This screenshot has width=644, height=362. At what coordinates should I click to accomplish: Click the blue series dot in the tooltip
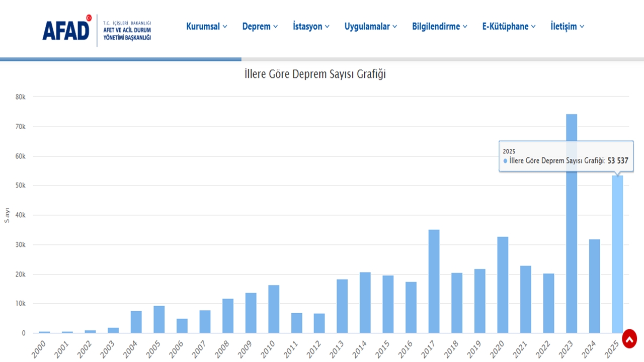coord(505,161)
